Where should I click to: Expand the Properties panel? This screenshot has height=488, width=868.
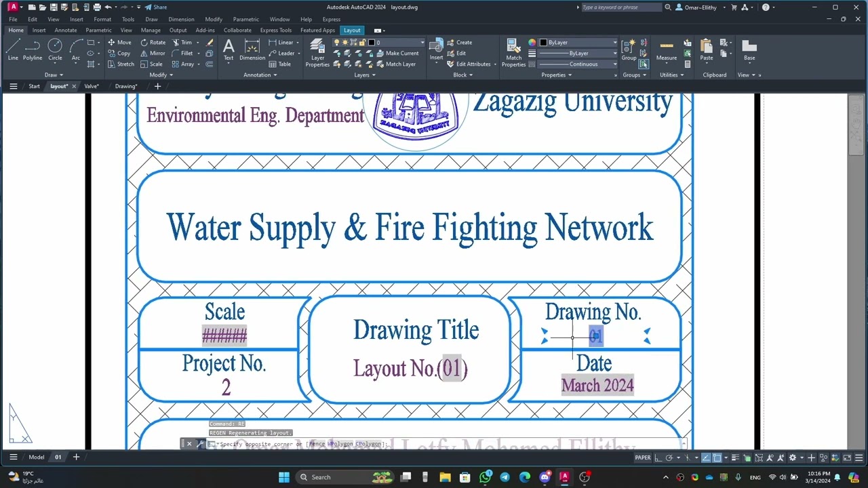pyautogui.click(x=556, y=75)
